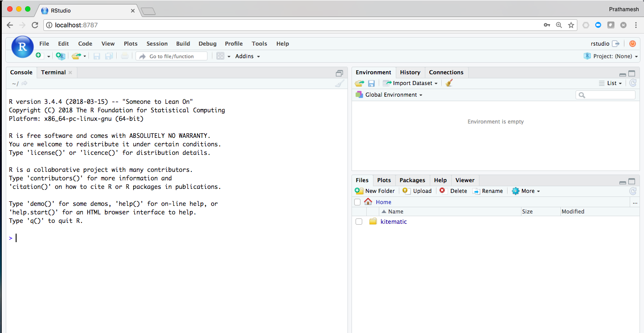Sign out icon next to rstudio

pyautogui.click(x=616, y=43)
